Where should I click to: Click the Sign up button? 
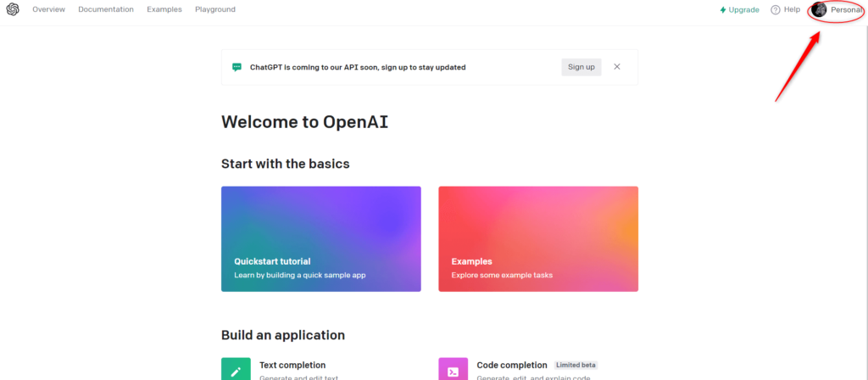pyautogui.click(x=581, y=67)
